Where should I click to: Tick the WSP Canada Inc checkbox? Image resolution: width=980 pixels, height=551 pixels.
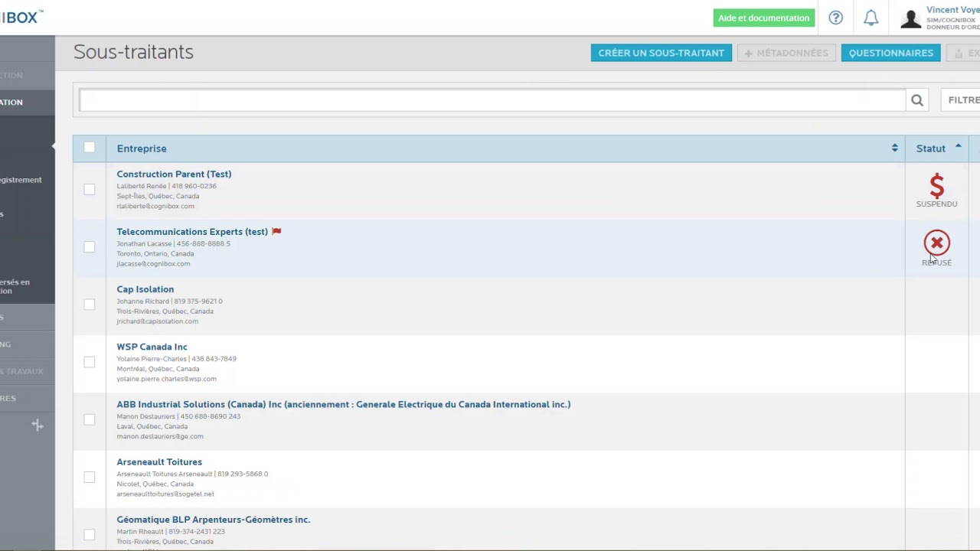(x=90, y=362)
